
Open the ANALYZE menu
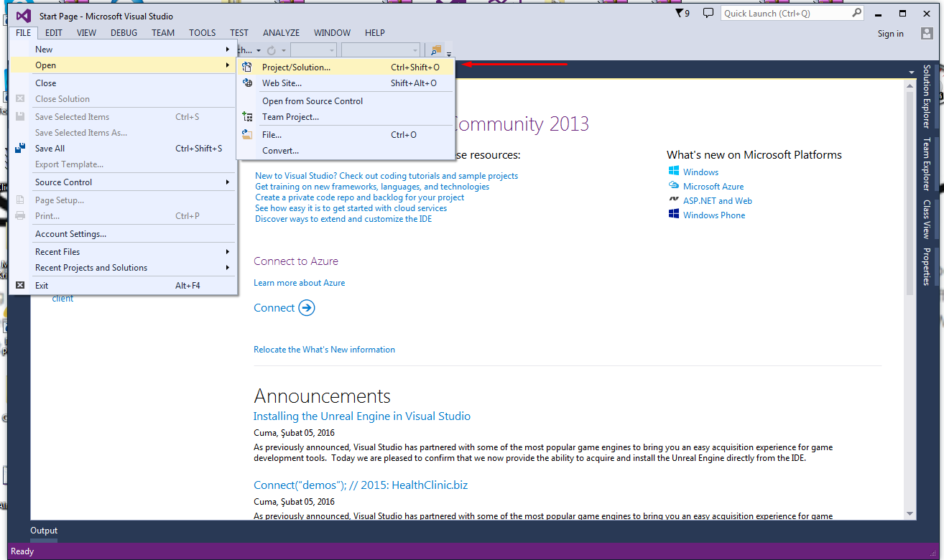[x=282, y=32]
